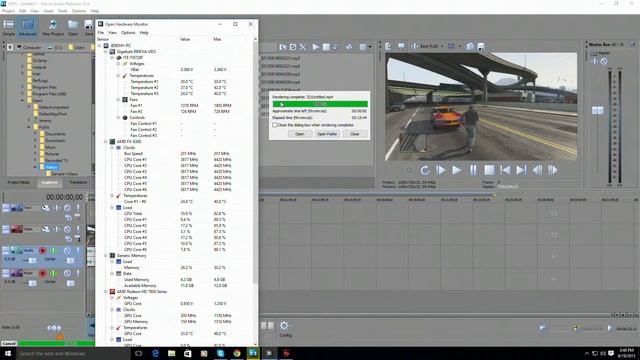Collapse the Voltages node under ITE chip
This screenshot has height=360, width=640.
click(x=118, y=64)
